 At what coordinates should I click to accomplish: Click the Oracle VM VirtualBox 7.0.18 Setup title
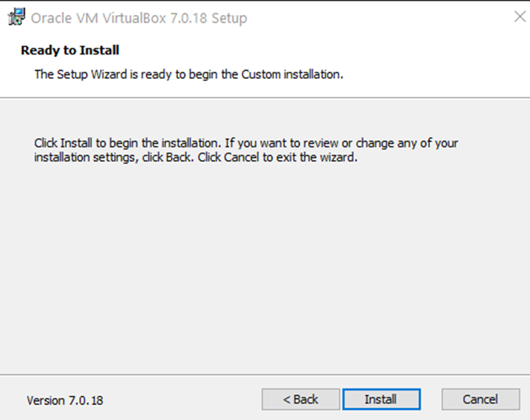click(139, 18)
